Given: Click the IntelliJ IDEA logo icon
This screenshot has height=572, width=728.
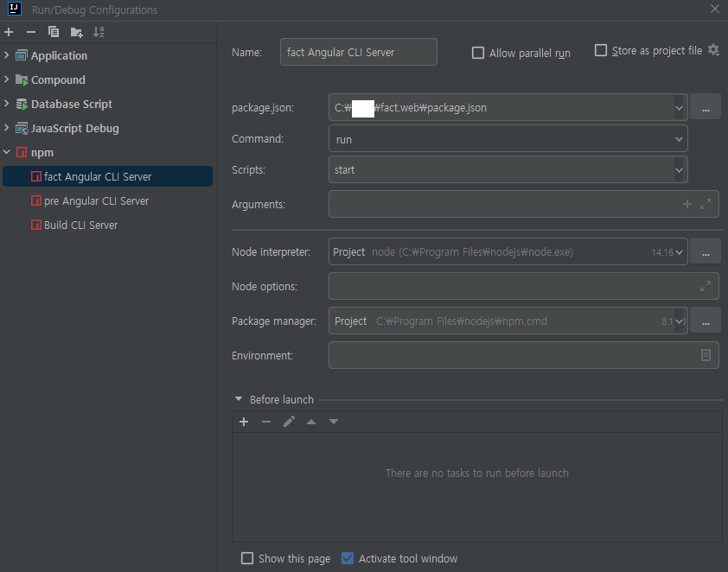Looking at the screenshot, I should tap(15, 9).
